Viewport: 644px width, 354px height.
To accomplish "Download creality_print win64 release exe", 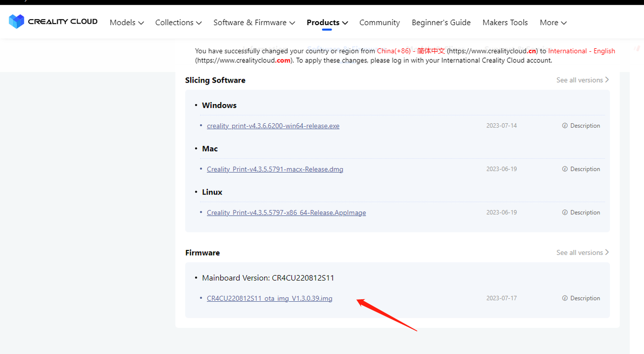I will click(x=273, y=126).
